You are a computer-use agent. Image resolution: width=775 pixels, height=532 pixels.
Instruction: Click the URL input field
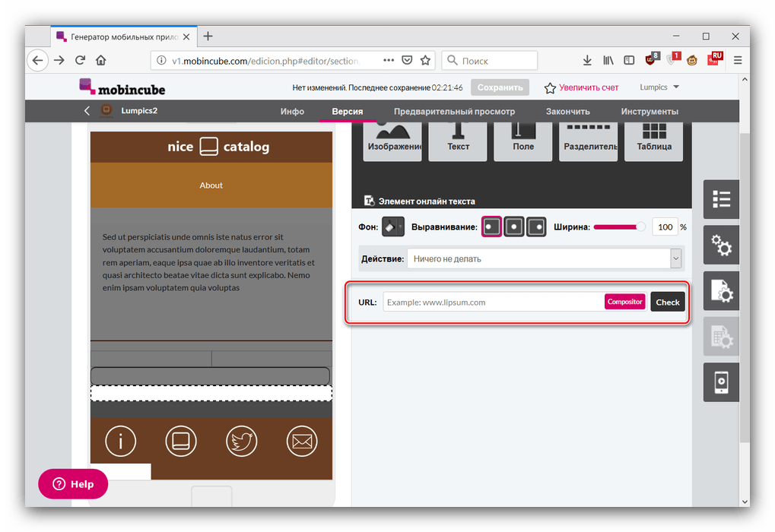tap(493, 302)
